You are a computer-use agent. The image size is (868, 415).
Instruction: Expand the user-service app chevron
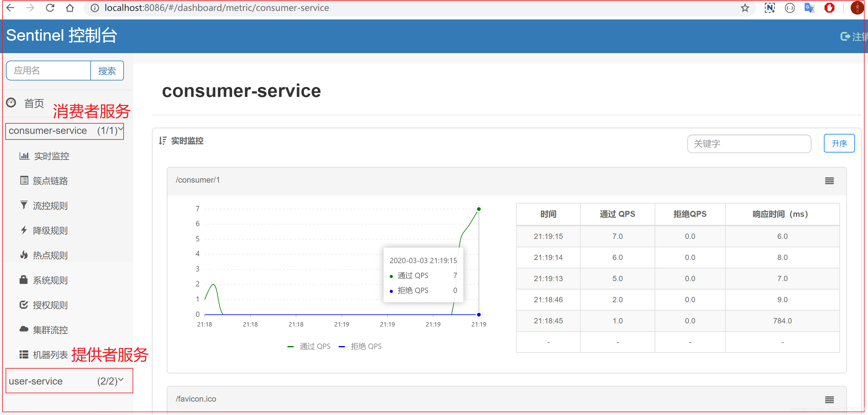tap(120, 379)
